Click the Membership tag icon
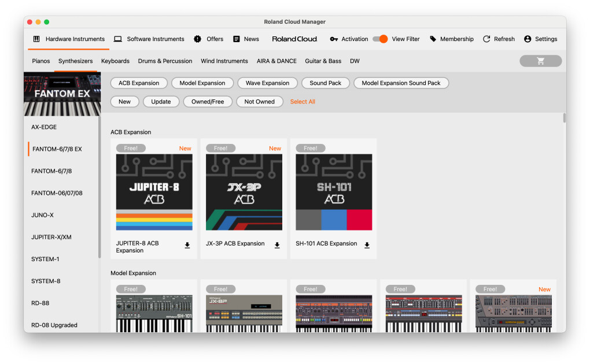Image resolution: width=590 pixels, height=364 pixels. tap(433, 39)
